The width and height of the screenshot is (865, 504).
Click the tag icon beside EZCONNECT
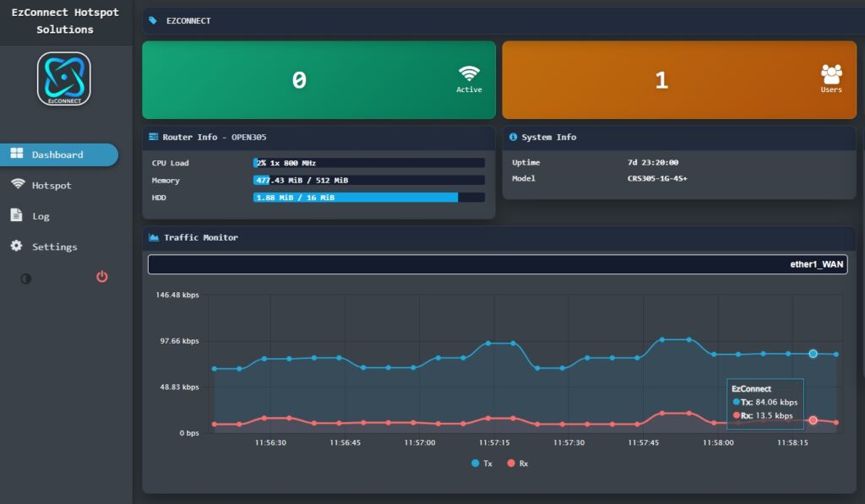[x=153, y=20]
